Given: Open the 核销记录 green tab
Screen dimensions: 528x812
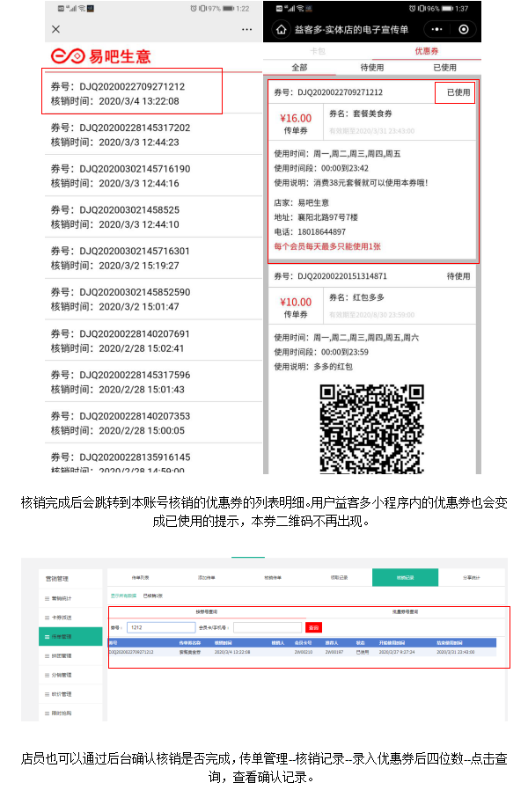Looking at the screenshot, I should coord(404,578).
